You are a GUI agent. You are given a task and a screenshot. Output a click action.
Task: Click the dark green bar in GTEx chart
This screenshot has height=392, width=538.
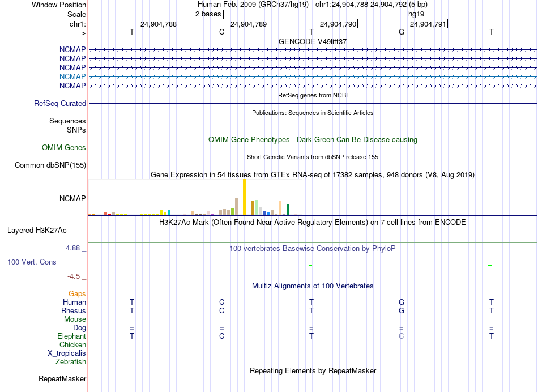point(288,210)
